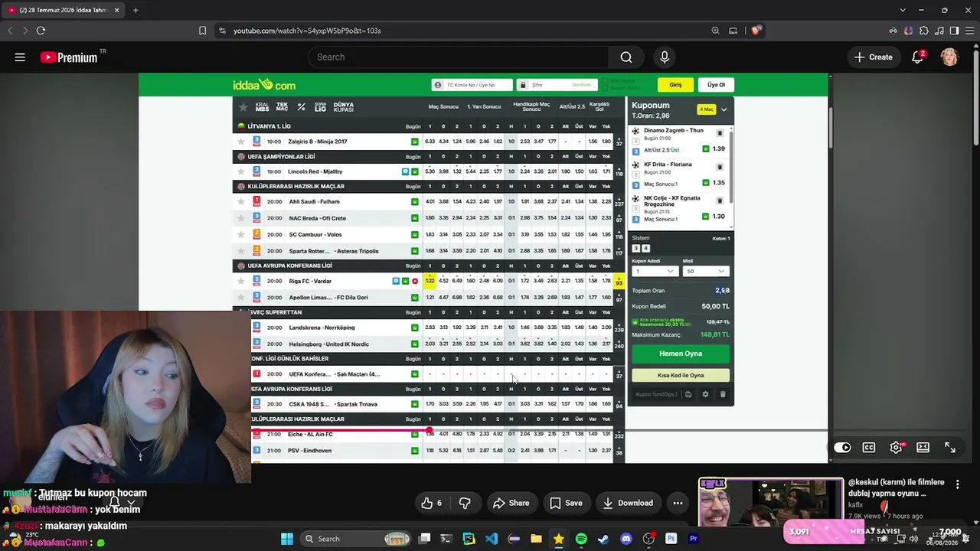The width and height of the screenshot is (980, 551).
Task: Favorite the Zalgiris B - Minija 2017 match star
Action: pos(241,142)
